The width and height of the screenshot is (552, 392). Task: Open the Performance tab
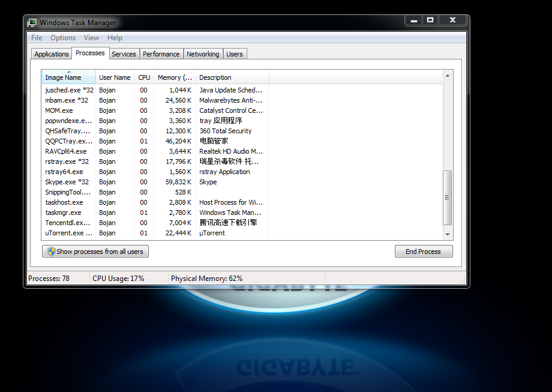click(161, 54)
